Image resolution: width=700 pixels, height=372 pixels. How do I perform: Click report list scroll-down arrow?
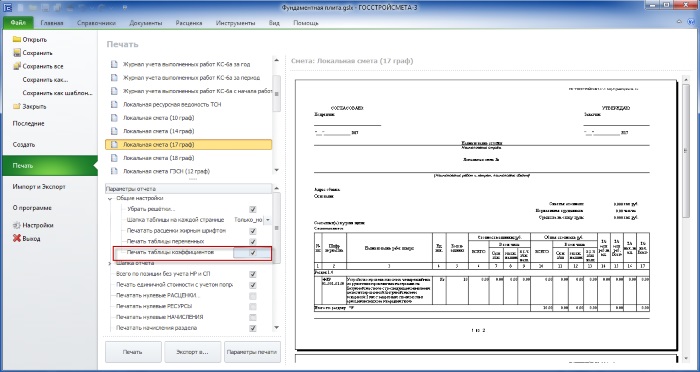[x=276, y=170]
